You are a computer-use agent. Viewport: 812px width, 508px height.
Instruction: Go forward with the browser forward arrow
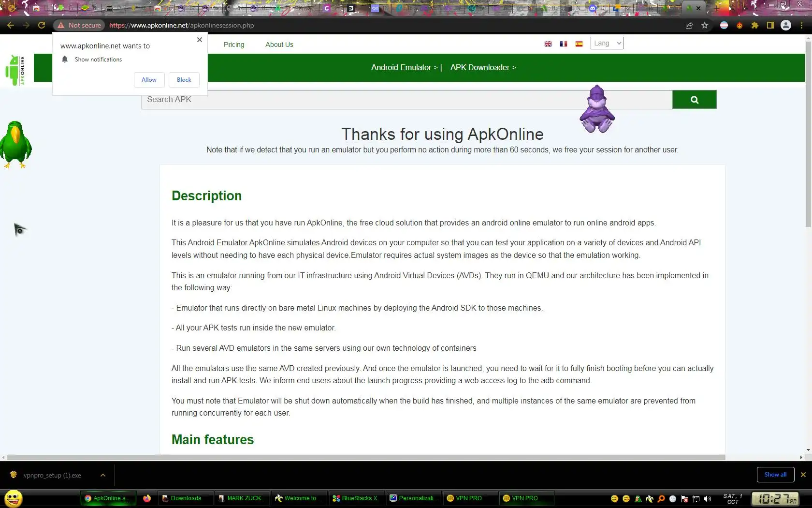click(26, 25)
